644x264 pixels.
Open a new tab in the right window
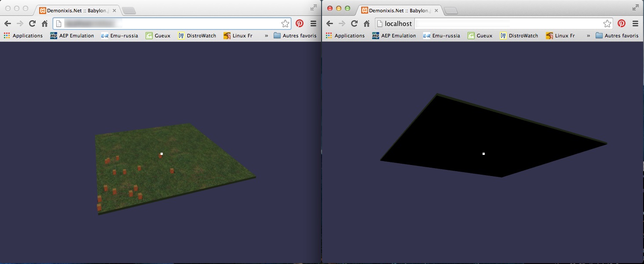(451, 11)
